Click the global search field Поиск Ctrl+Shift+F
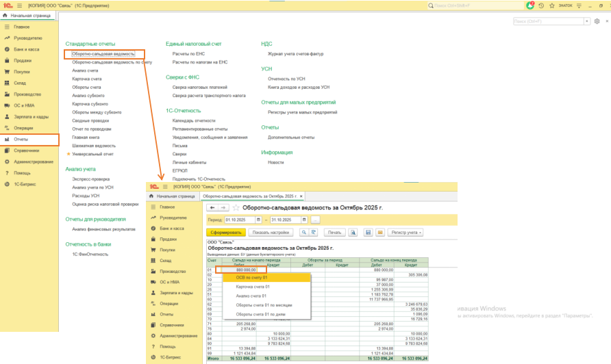 click(x=476, y=6)
